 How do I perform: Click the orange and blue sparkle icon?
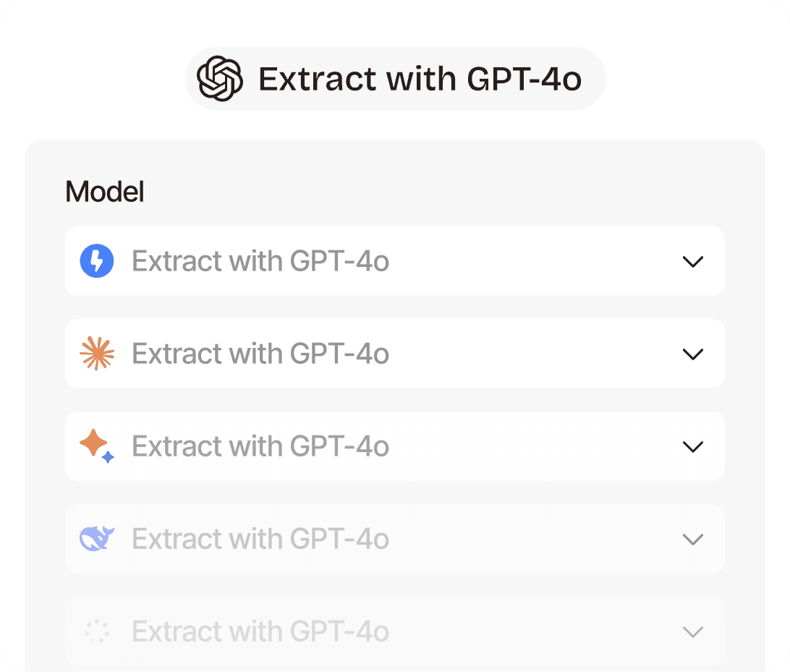point(97,446)
